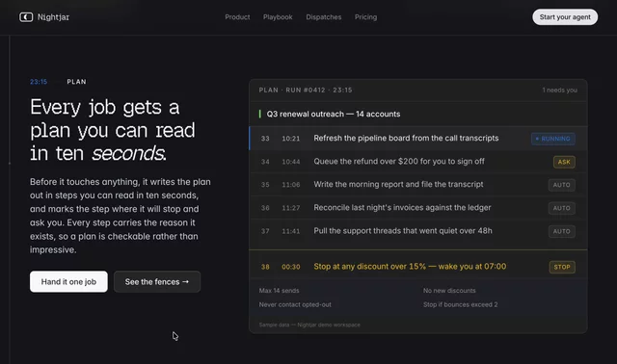
Task: Select the Queue the refund over $200 step
Action: [418, 162]
